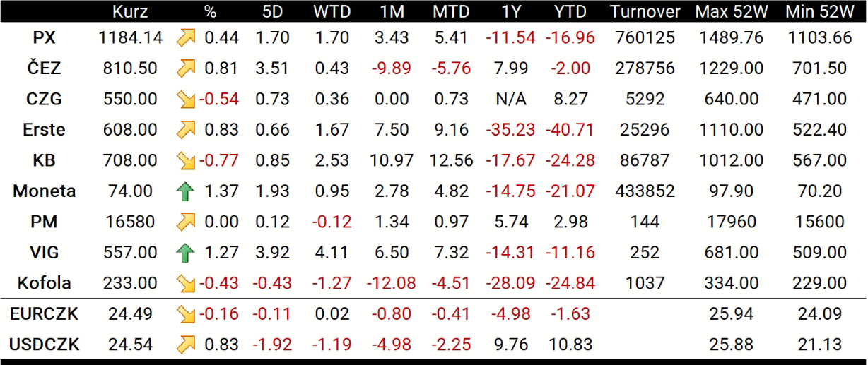Click the down arrow in Kofola row
This screenshot has width=868, height=365.
click(x=187, y=284)
